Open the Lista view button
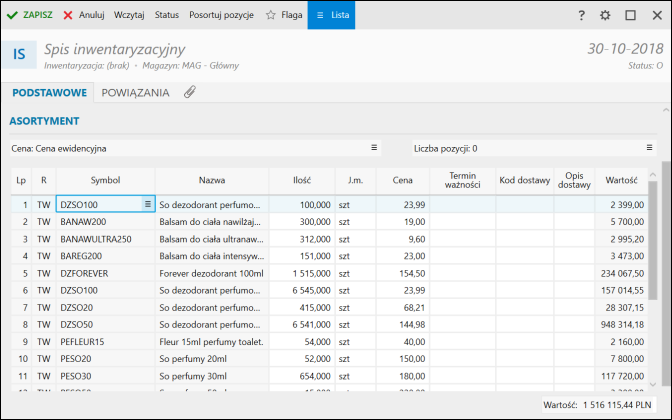Image resolution: width=672 pixels, height=420 pixels. point(333,15)
